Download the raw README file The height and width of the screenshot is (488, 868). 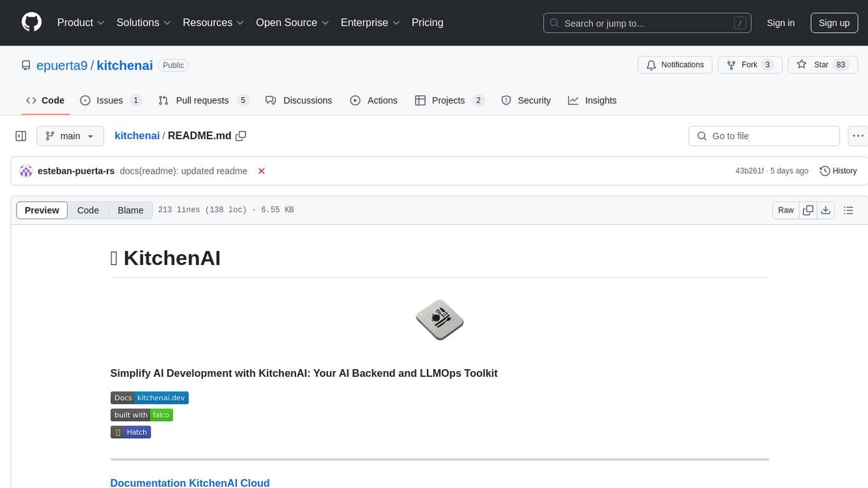825,210
